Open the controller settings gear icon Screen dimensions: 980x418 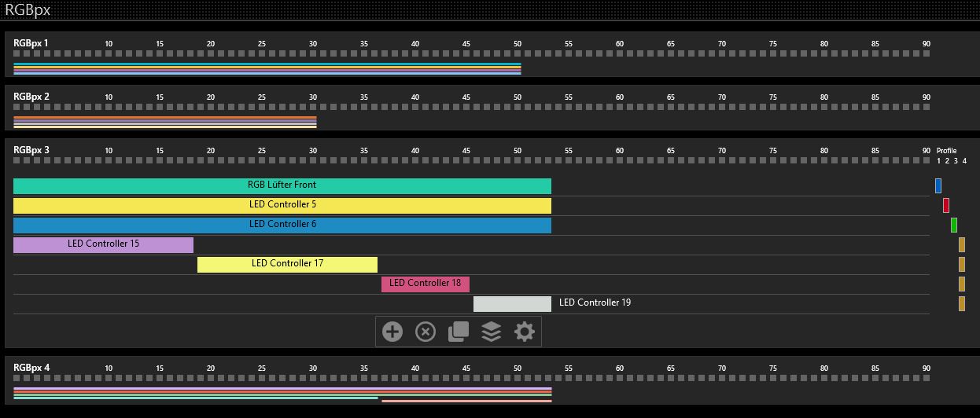pos(525,332)
